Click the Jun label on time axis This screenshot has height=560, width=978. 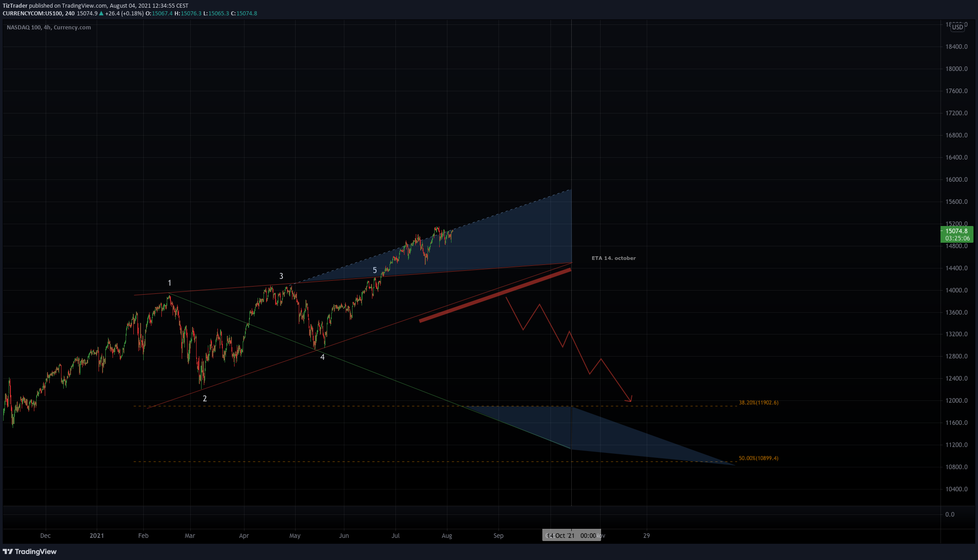click(344, 536)
